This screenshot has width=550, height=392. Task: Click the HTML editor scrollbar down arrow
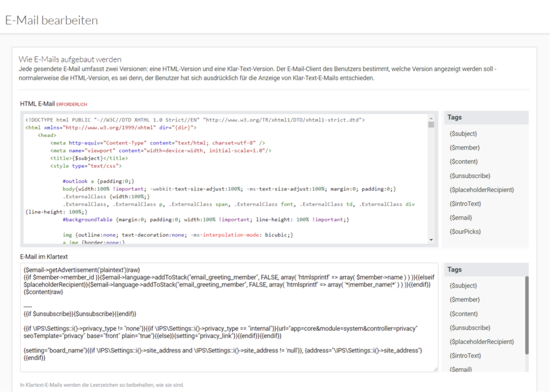(431, 240)
